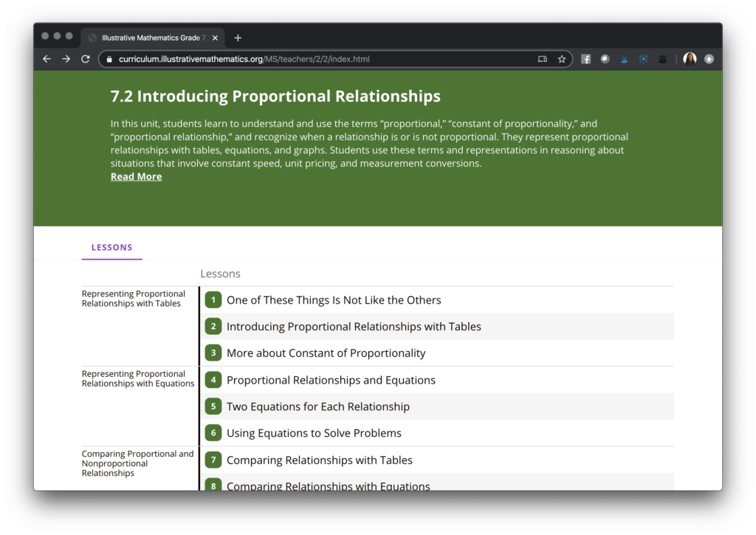Image resolution: width=756 pixels, height=535 pixels.
Task: Open a new browser tab
Action: click(238, 38)
